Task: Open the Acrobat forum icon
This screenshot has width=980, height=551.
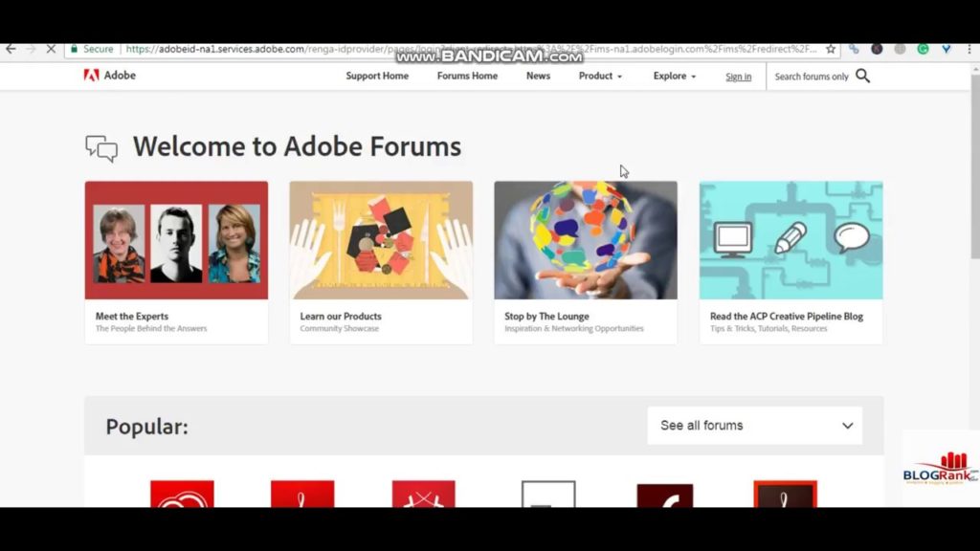Action: 302,494
